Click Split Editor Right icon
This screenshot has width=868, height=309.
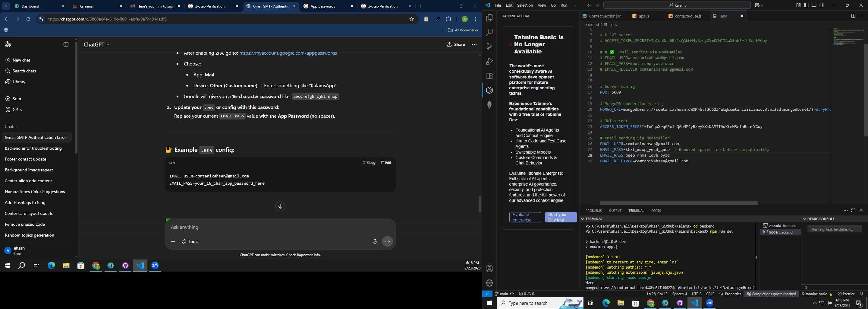(x=853, y=16)
